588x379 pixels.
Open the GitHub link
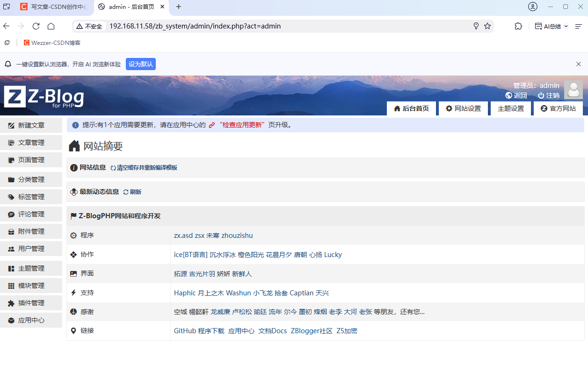pos(185,331)
